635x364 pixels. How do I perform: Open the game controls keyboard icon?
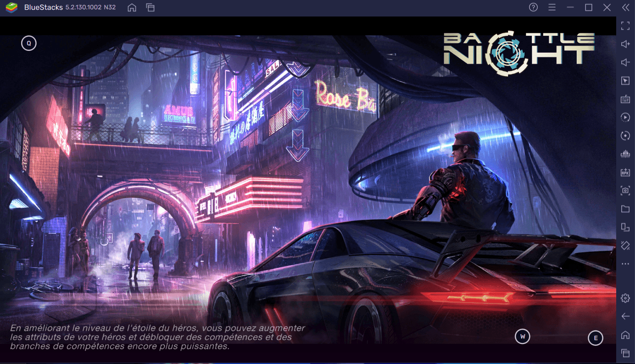[x=625, y=99]
